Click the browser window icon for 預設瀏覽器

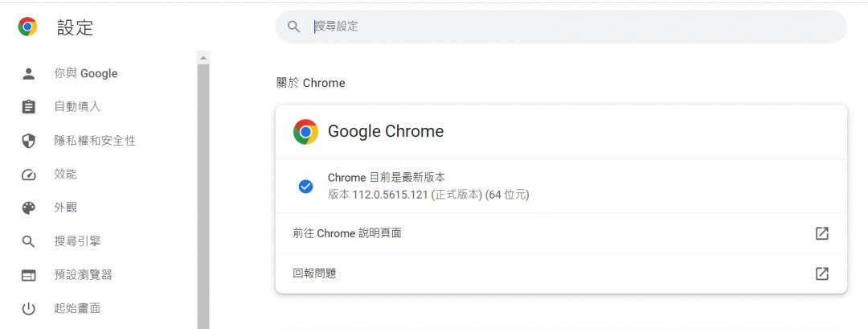point(29,275)
